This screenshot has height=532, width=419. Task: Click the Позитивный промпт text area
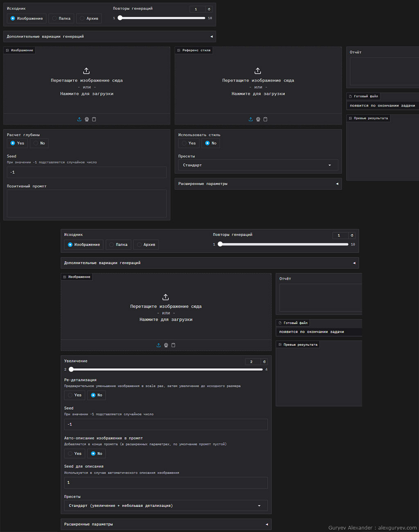87,203
